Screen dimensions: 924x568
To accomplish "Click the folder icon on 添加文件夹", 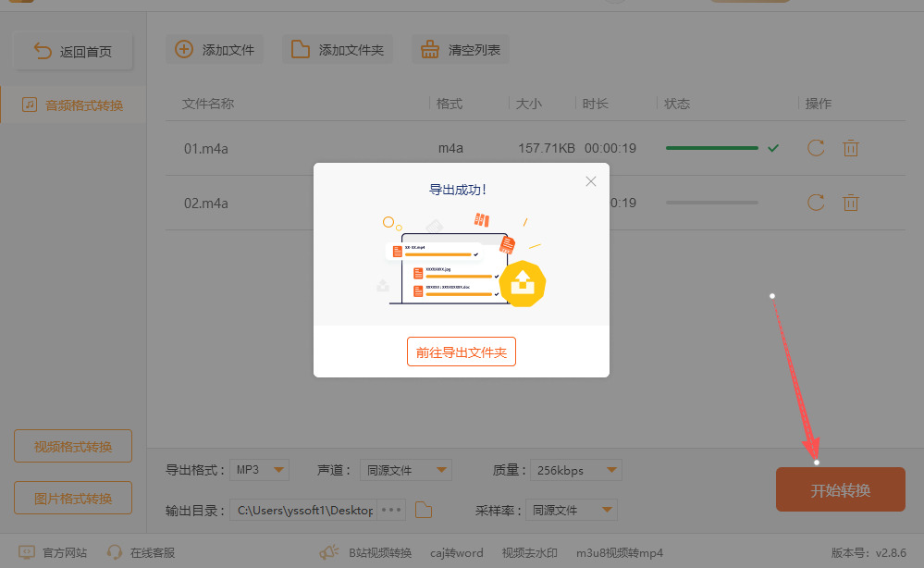I will tap(300, 50).
